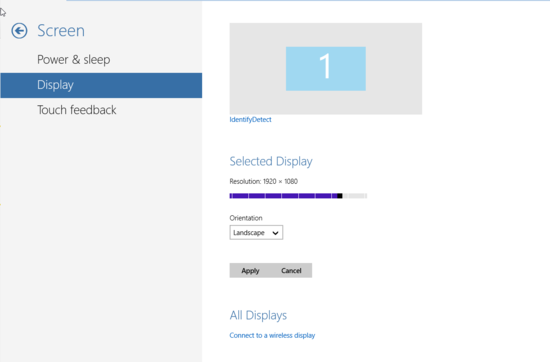This screenshot has width=550, height=362.
Task: Connect to a wireless display
Action: point(272,335)
